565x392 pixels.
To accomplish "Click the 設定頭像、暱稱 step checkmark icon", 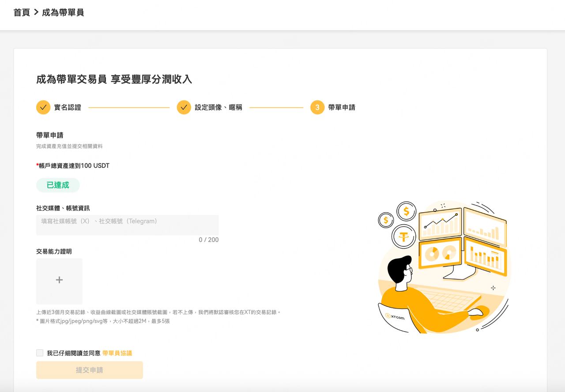I will tap(184, 107).
